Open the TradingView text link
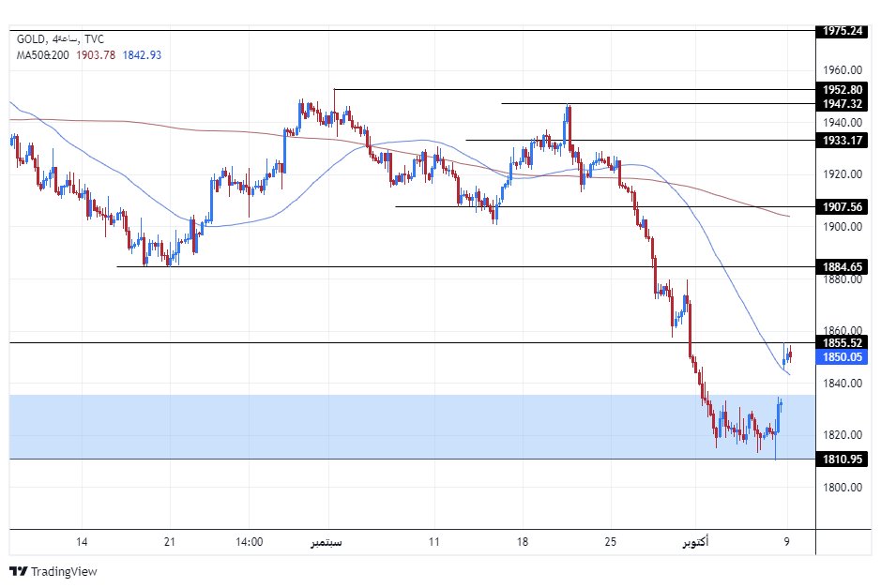Viewport: 881px width, 588px height. [x=64, y=571]
